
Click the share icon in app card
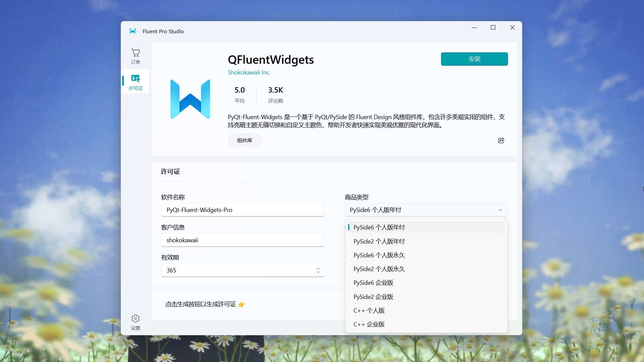(x=501, y=140)
